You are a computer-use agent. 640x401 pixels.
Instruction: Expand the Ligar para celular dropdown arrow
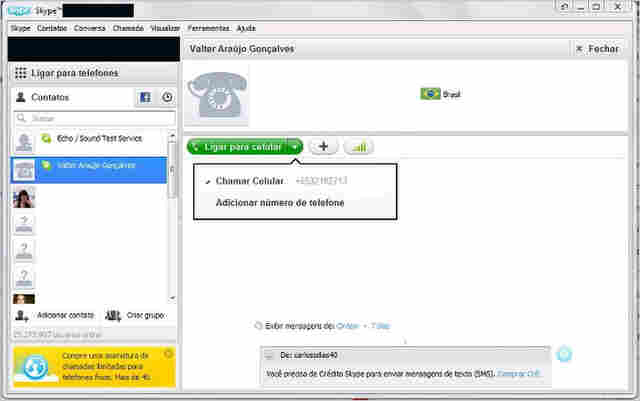(295, 147)
